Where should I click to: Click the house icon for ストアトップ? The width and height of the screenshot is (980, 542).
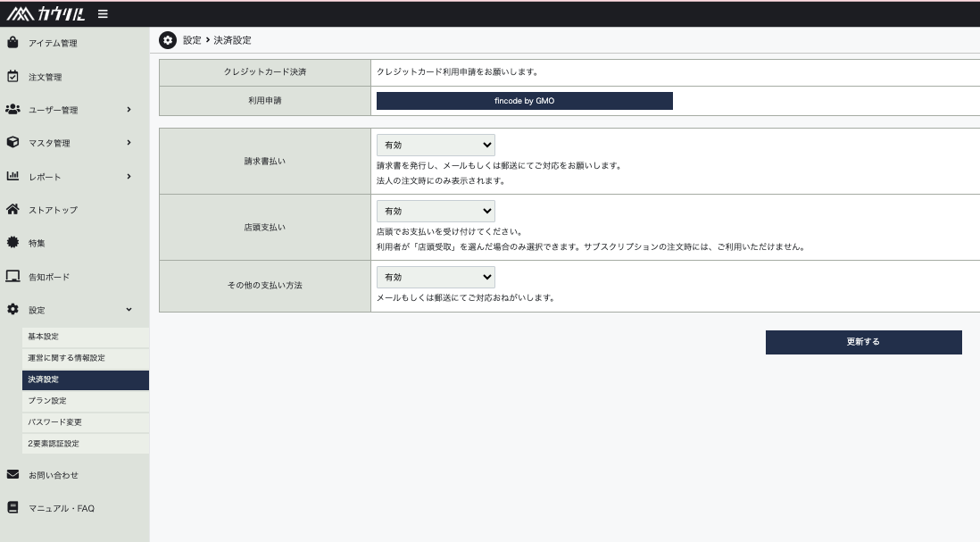coord(12,210)
